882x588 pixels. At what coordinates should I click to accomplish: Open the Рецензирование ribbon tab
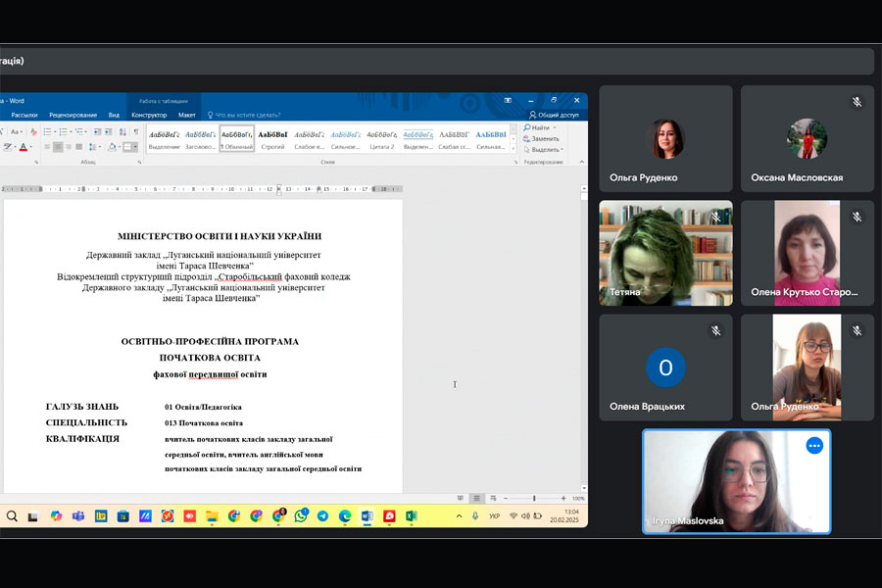[x=73, y=115]
